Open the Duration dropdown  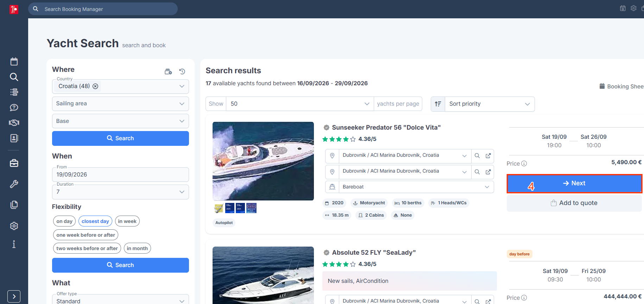pos(120,192)
